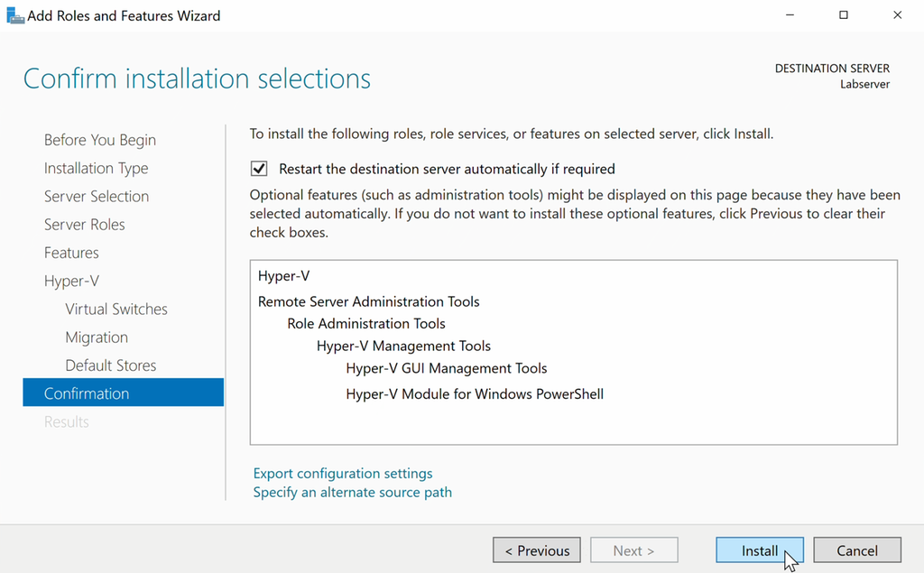Maximize the wizard window
This screenshot has height=573, width=924.
point(844,15)
